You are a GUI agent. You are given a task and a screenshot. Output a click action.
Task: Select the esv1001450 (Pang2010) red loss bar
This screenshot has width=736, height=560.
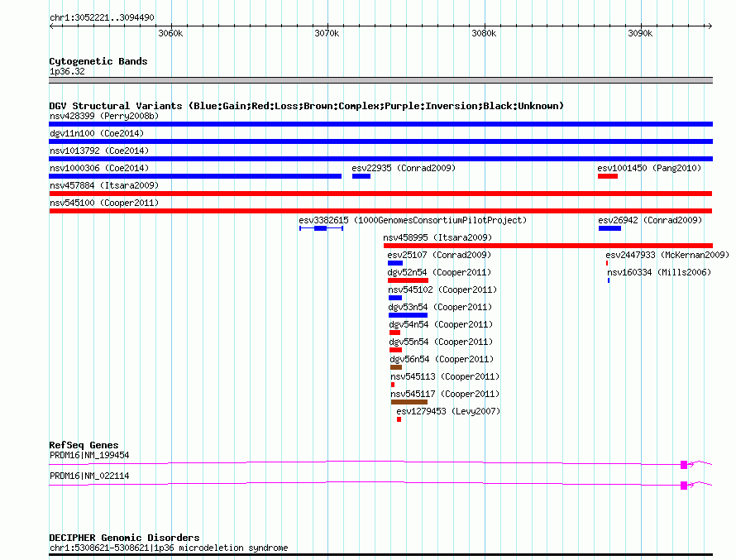point(608,176)
